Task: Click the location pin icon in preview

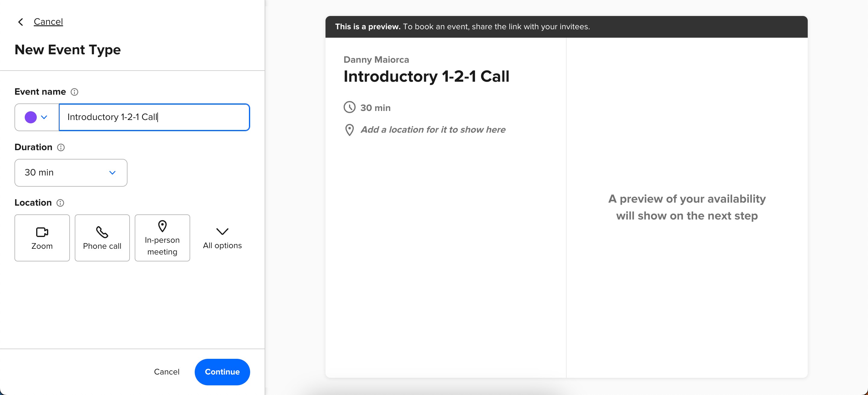Action: 349,130
